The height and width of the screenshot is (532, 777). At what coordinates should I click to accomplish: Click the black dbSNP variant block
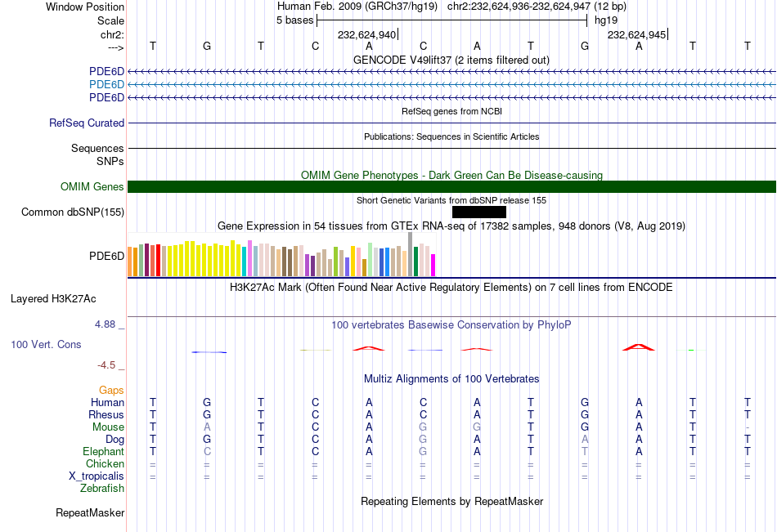479,212
